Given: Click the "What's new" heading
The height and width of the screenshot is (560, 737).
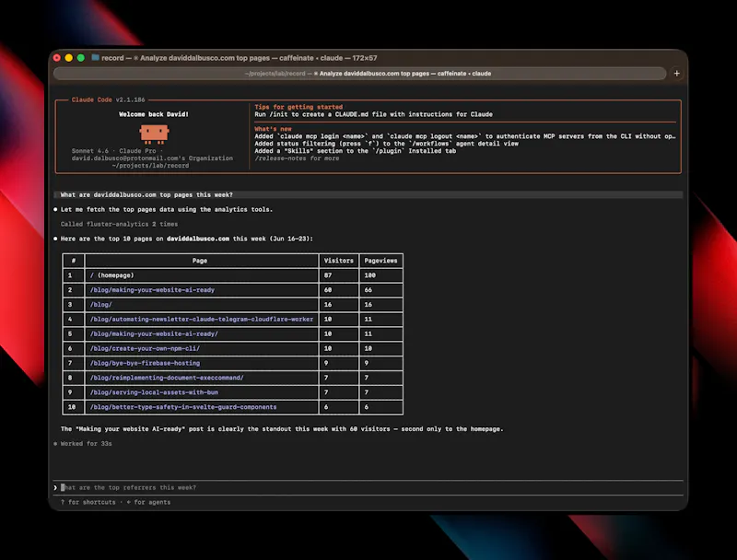Looking at the screenshot, I should [273, 129].
